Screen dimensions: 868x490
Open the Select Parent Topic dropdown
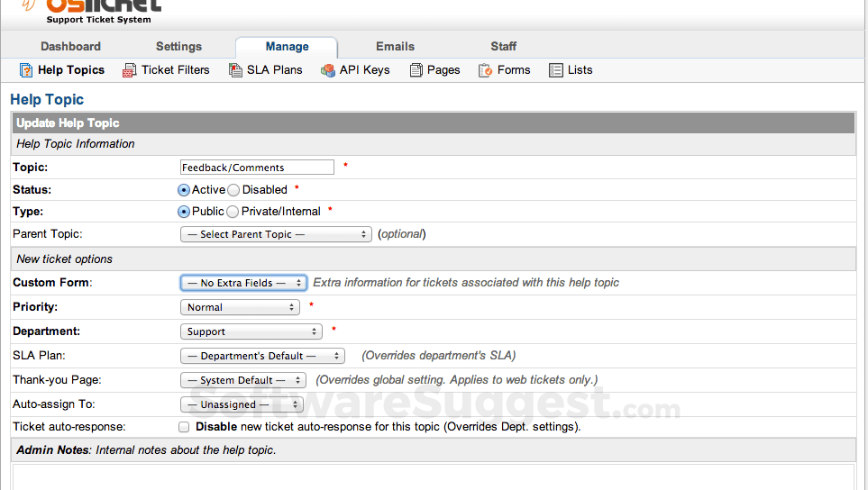[x=276, y=234]
